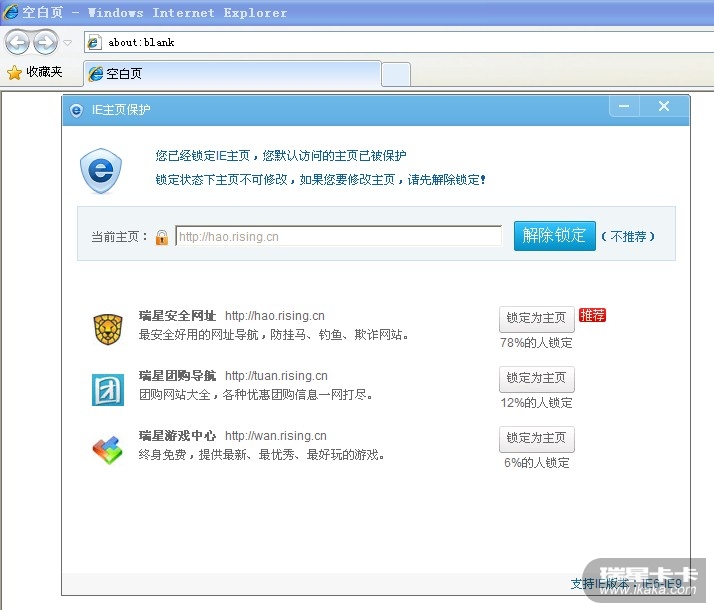Image resolution: width=714 pixels, height=610 pixels.
Task: Open the recent pages dropdown arrow
Action: [x=68, y=43]
